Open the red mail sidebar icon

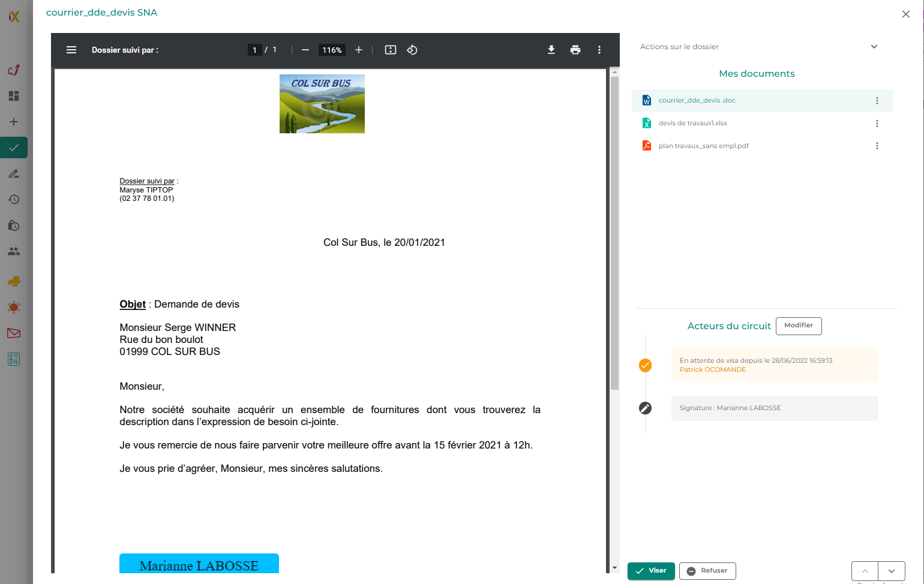click(14, 333)
